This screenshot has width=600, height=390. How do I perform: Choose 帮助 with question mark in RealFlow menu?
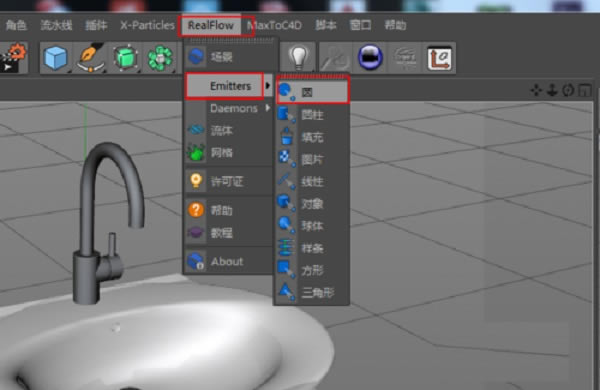tap(229, 210)
